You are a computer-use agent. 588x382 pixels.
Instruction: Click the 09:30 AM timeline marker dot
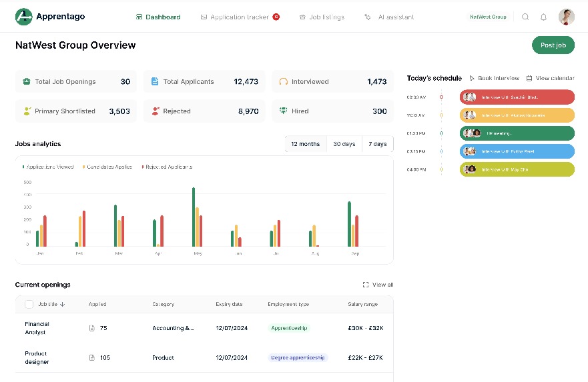(x=441, y=97)
